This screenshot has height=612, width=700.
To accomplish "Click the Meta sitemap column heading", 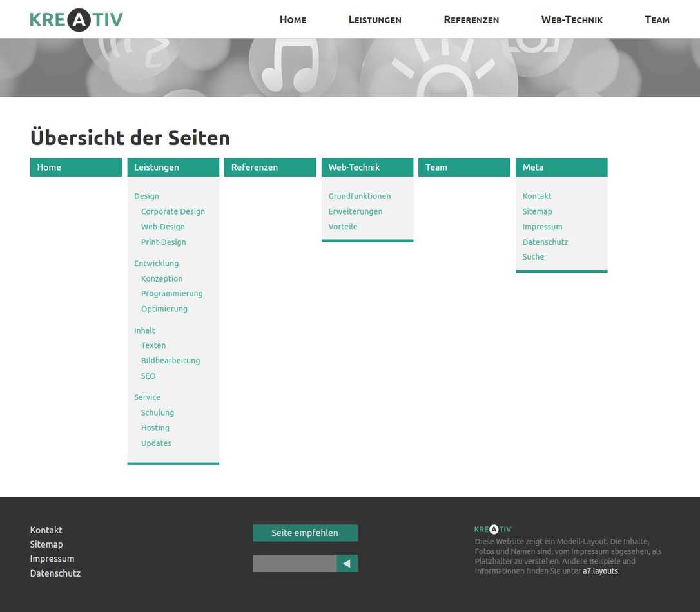I will click(533, 167).
